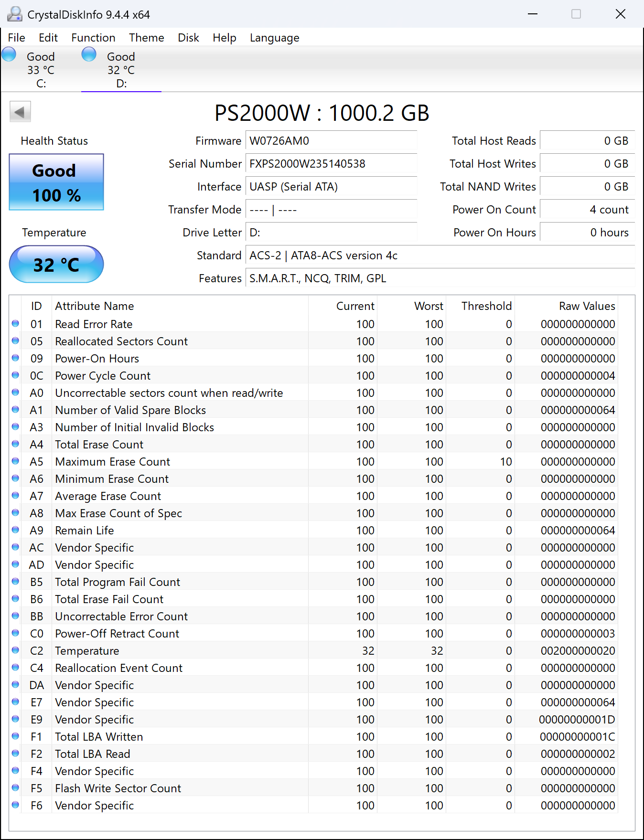Viewport: 644px width, 840px height.
Task: Click status dot for Reallocation Event Count
Action: pyautogui.click(x=15, y=668)
